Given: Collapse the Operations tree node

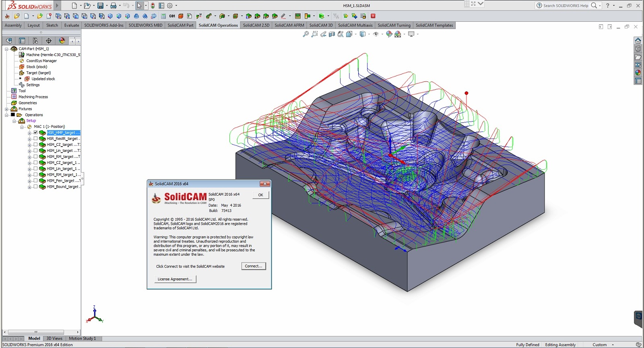Looking at the screenshot, I should tap(6, 115).
